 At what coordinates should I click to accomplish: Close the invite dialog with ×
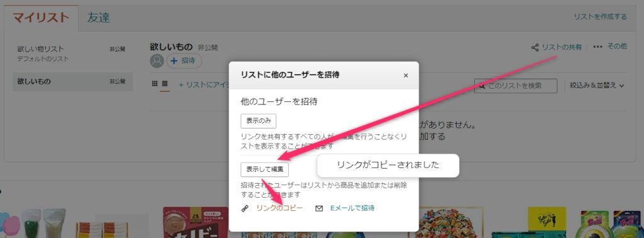(406, 76)
